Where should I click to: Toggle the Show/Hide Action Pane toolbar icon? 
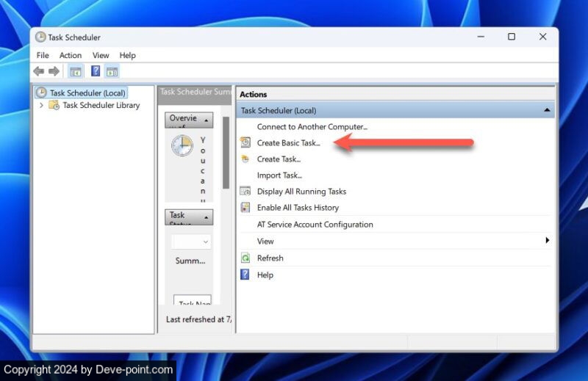tap(112, 71)
